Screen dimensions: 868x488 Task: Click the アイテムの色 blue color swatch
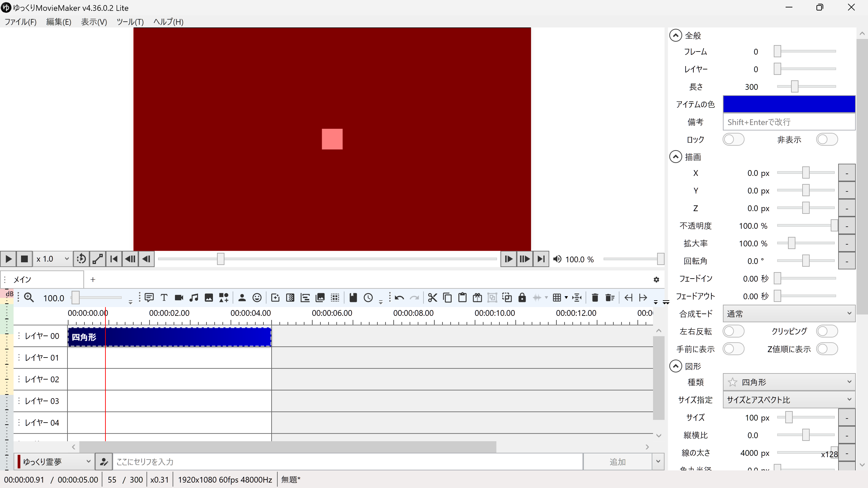[x=789, y=104]
